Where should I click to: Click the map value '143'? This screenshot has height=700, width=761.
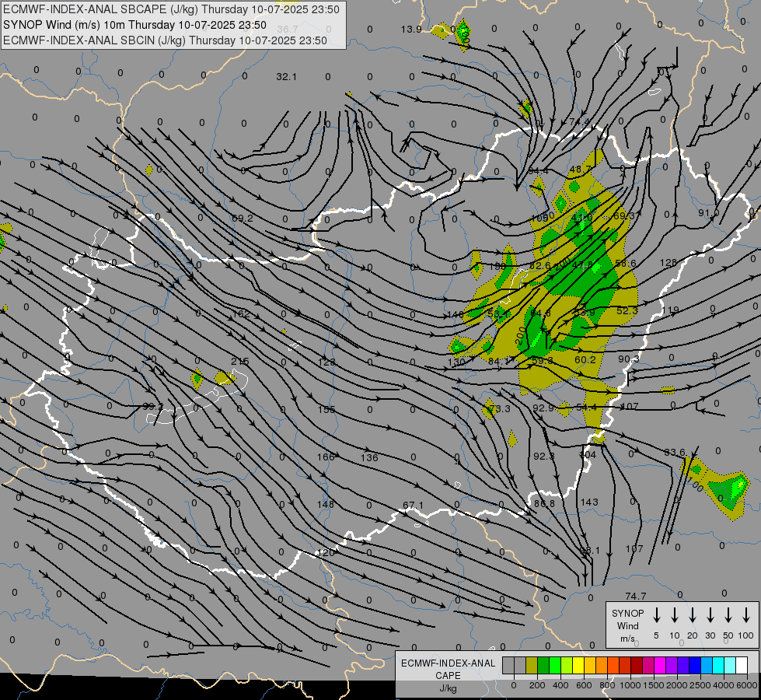coord(589,502)
